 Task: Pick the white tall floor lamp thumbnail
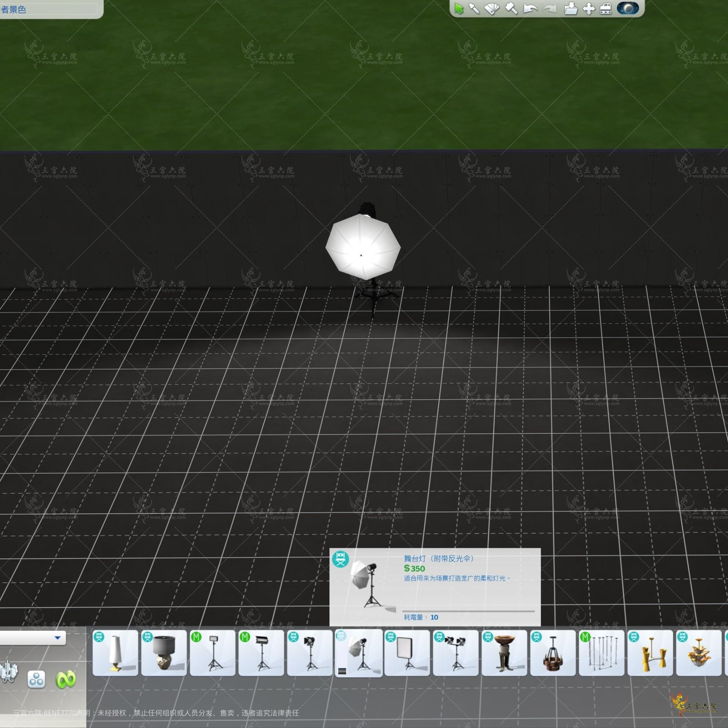[x=115, y=653]
